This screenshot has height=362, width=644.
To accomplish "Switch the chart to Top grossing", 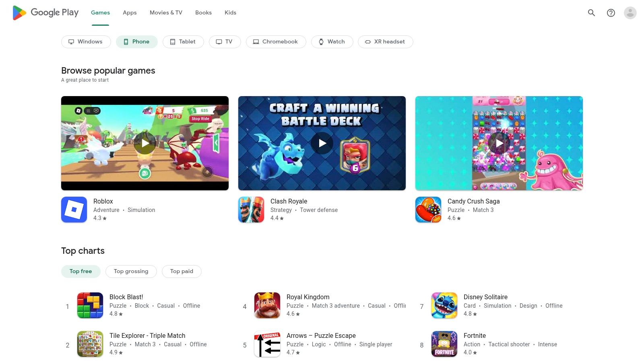I will click(x=131, y=271).
